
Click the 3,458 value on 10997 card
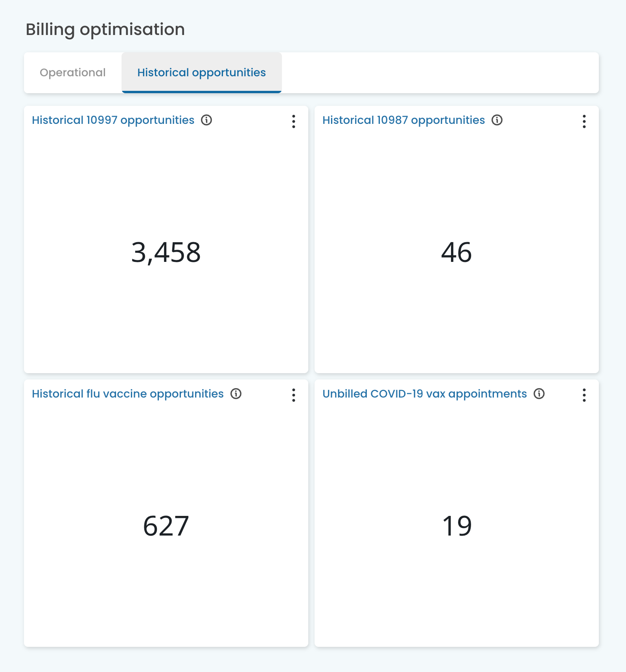(x=166, y=252)
